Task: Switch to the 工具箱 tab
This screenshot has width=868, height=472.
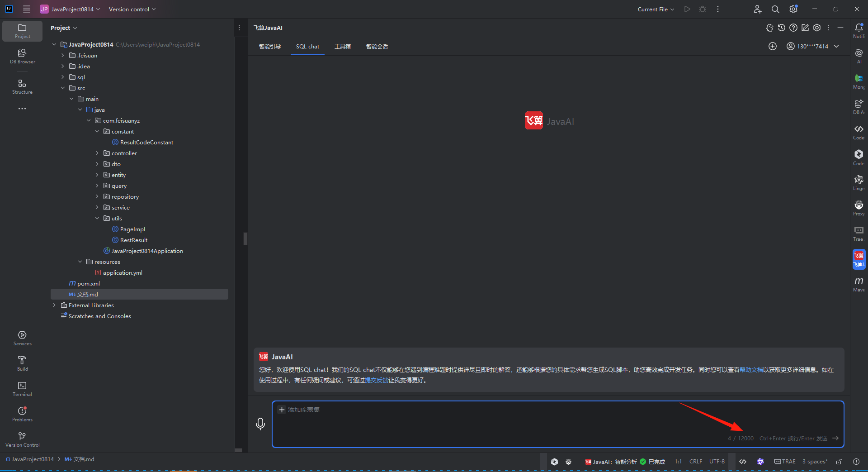Action: 343,46
